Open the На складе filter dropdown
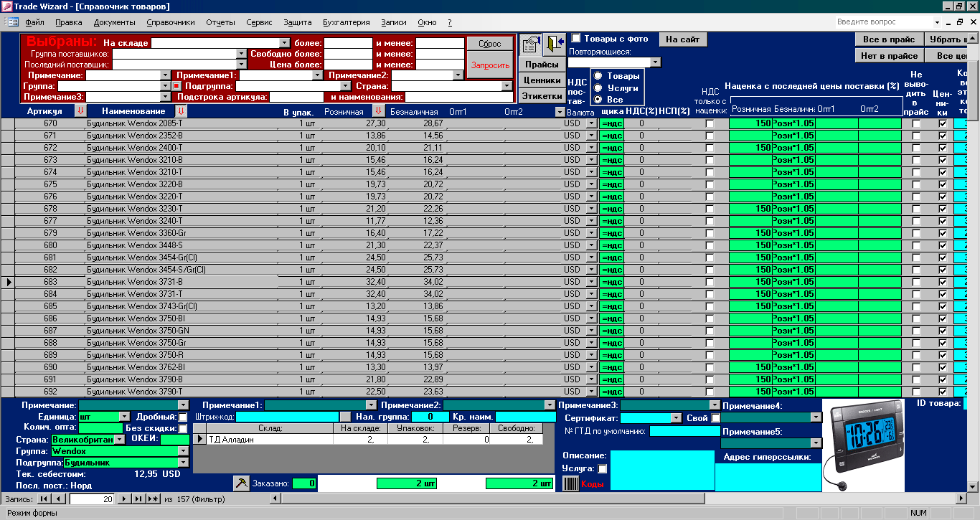Image resolution: width=980 pixels, height=520 pixels. pos(285,43)
